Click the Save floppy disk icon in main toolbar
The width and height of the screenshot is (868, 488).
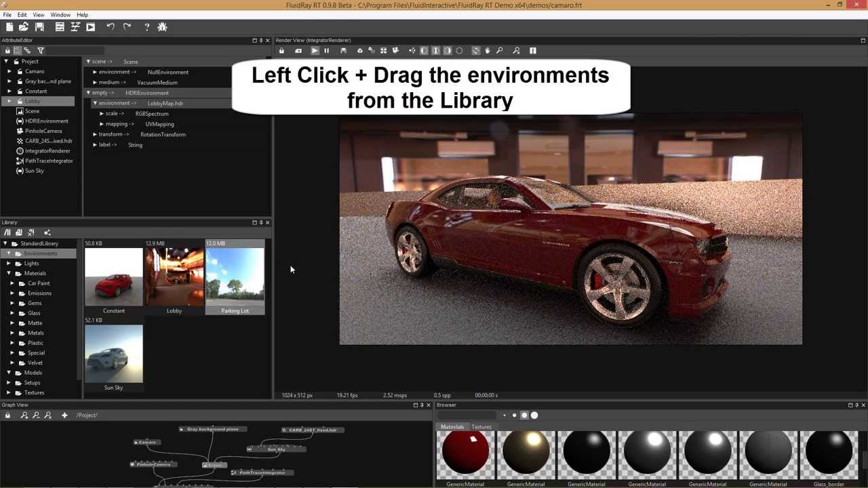point(39,26)
